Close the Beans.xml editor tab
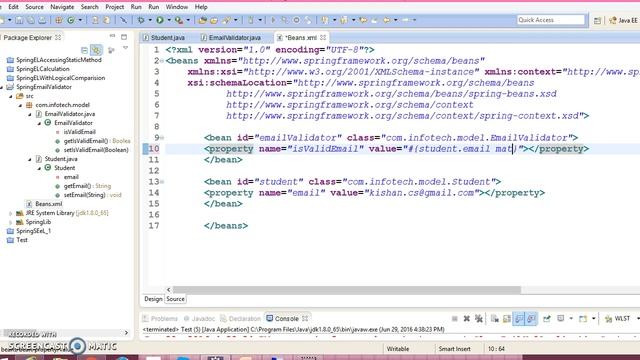Screen dimensions: 640x360 point(323,37)
